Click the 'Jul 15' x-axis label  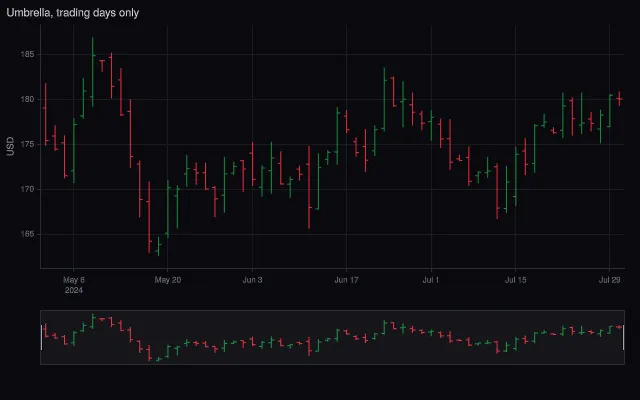[515, 280]
